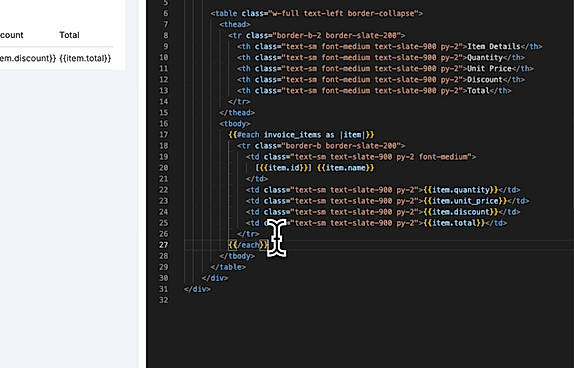Click the {{item.total}} cell in preview

tap(85, 58)
